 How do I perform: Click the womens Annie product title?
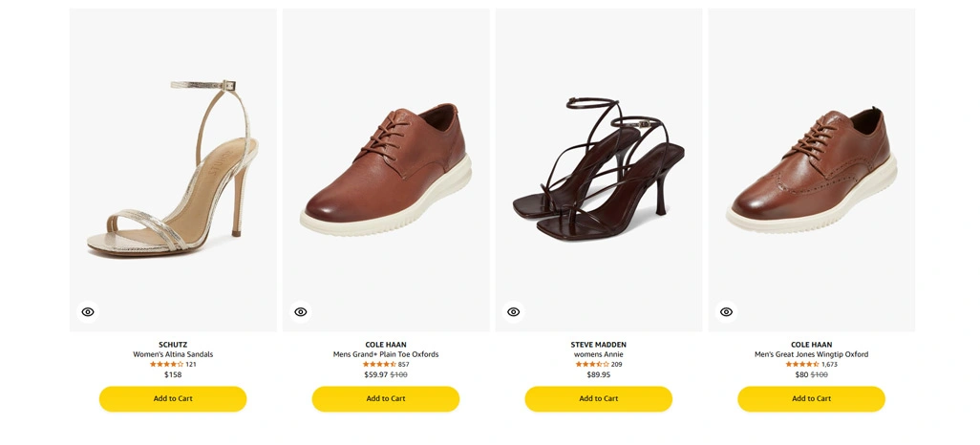coord(599,354)
